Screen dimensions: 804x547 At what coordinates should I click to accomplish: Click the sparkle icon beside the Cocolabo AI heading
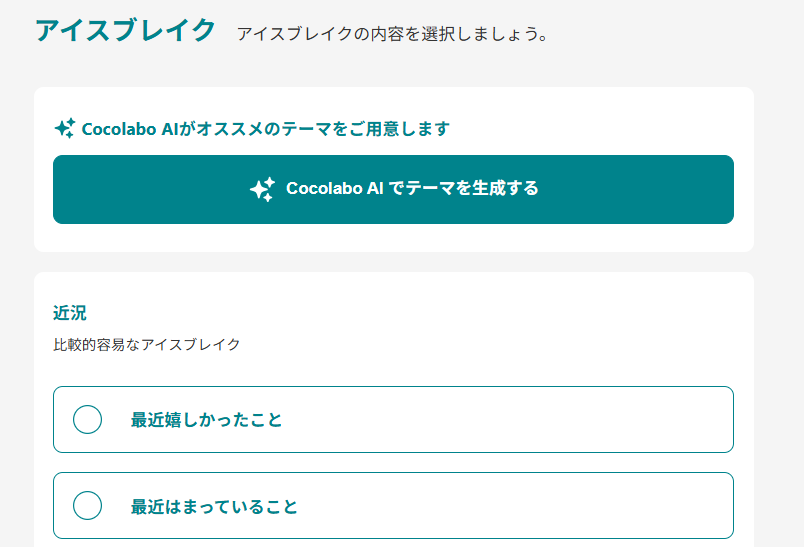click(x=65, y=128)
